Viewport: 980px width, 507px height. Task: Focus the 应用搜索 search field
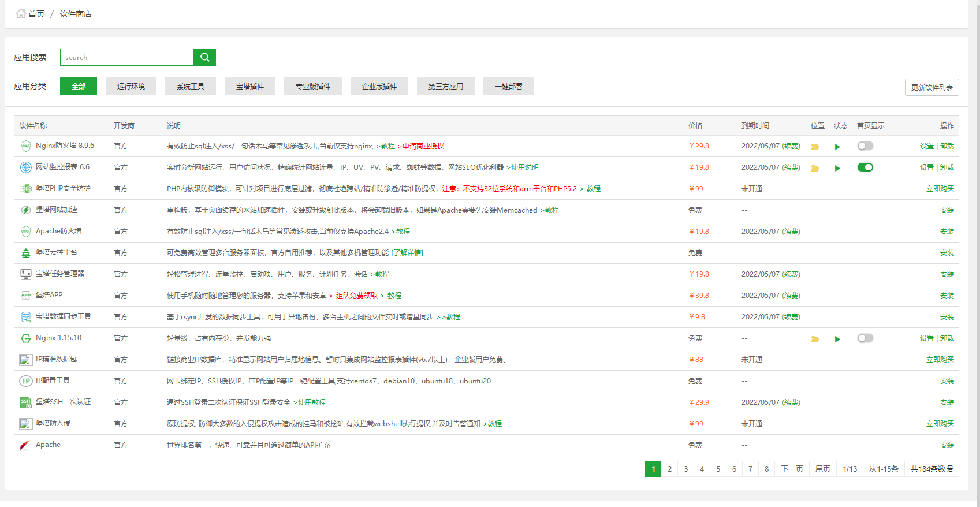click(127, 57)
